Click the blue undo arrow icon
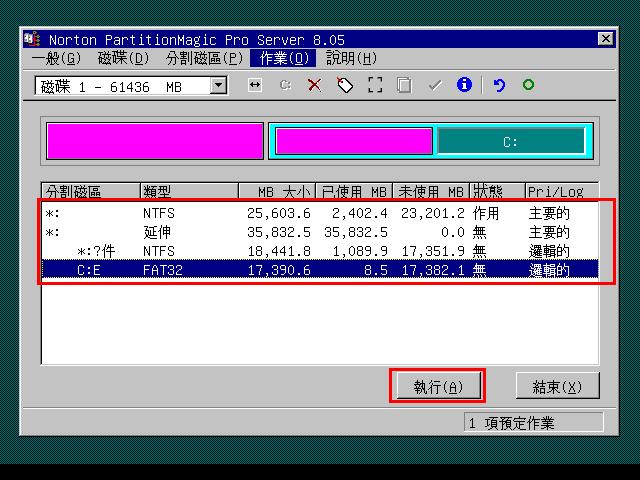 (x=499, y=86)
